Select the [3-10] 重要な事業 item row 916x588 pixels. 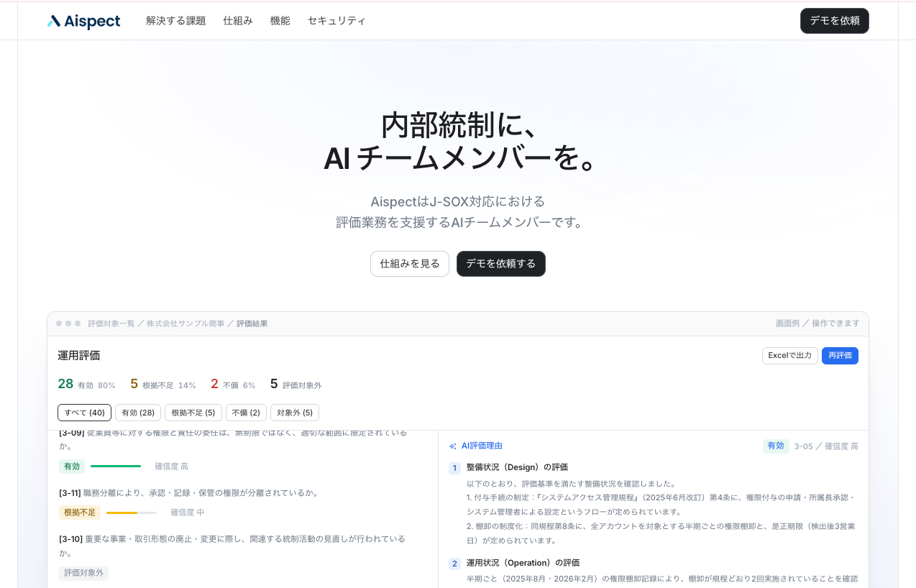pyautogui.click(x=242, y=556)
